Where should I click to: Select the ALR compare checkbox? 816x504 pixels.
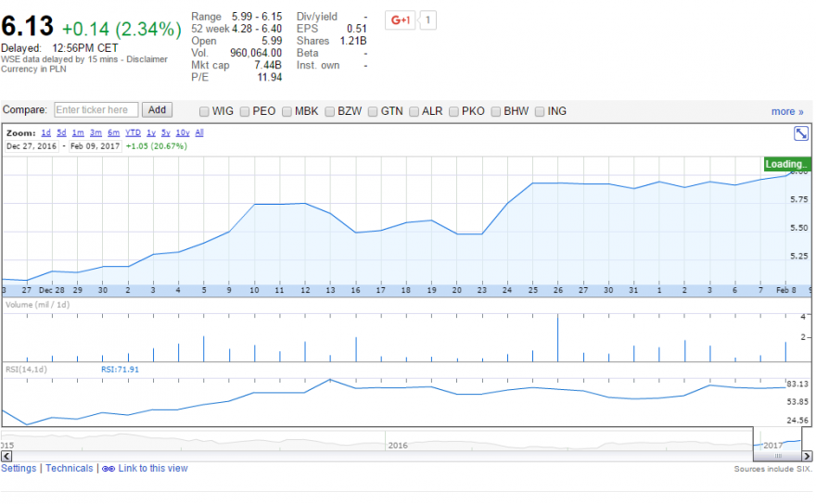(x=414, y=112)
